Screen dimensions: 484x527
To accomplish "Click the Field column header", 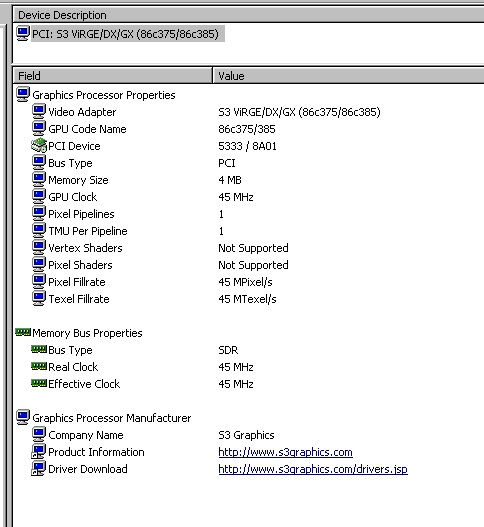I will (x=113, y=76).
